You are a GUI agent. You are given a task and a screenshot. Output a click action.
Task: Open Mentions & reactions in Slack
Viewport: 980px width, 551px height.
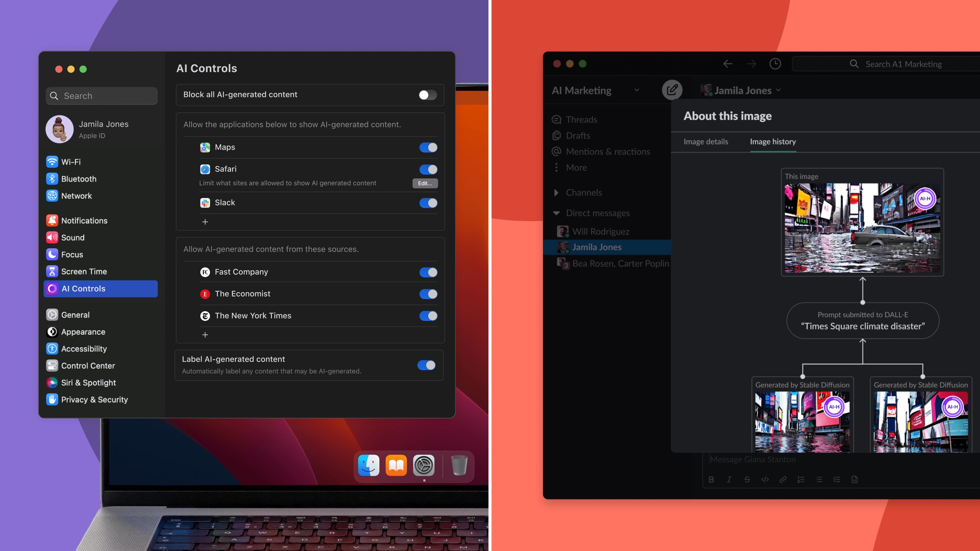coord(601,151)
